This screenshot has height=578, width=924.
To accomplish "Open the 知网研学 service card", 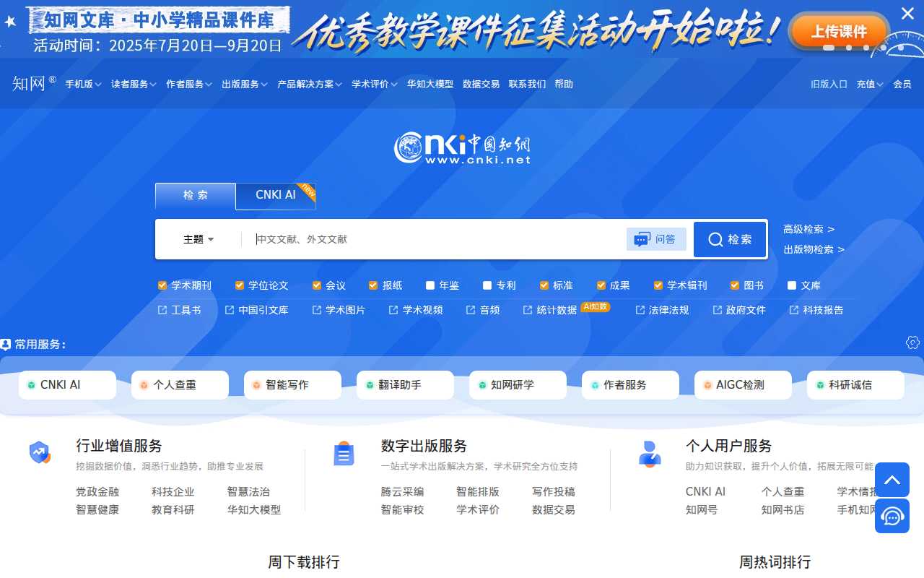I will [x=518, y=385].
